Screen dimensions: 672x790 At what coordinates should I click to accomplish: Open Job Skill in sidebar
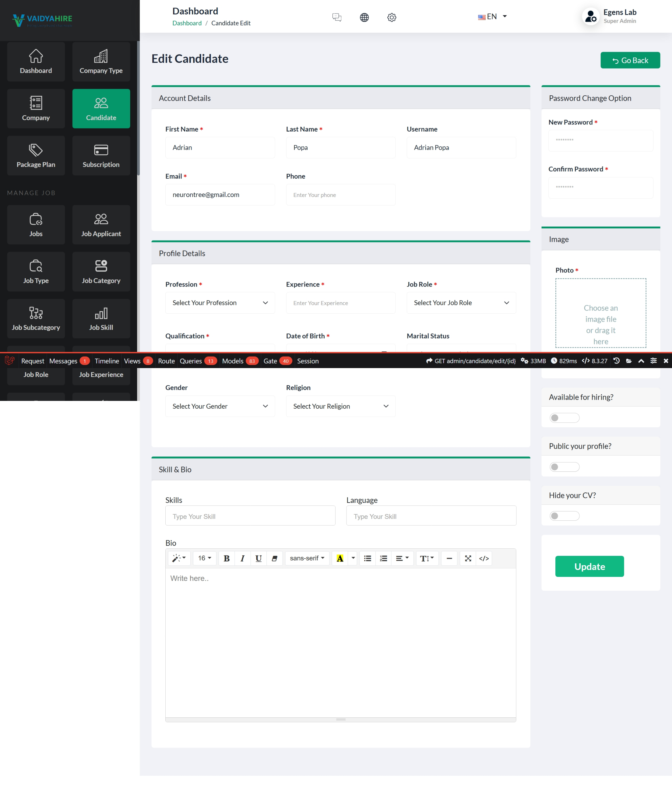coord(101,319)
